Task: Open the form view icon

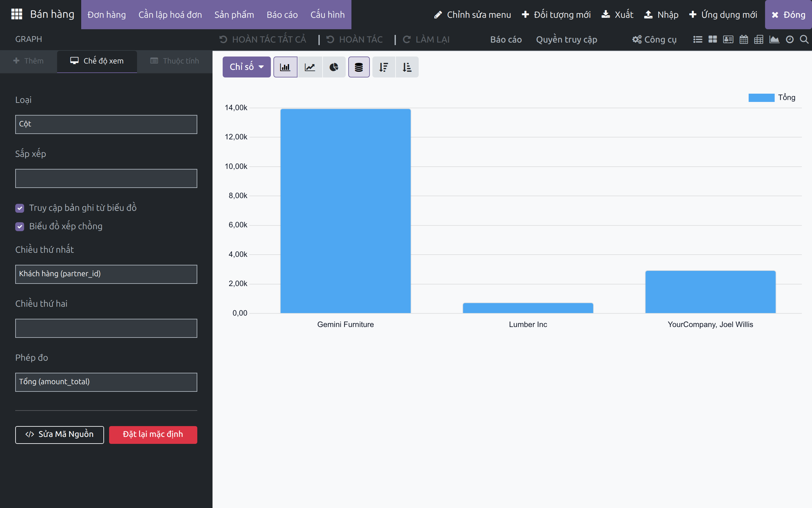Action: (x=728, y=40)
